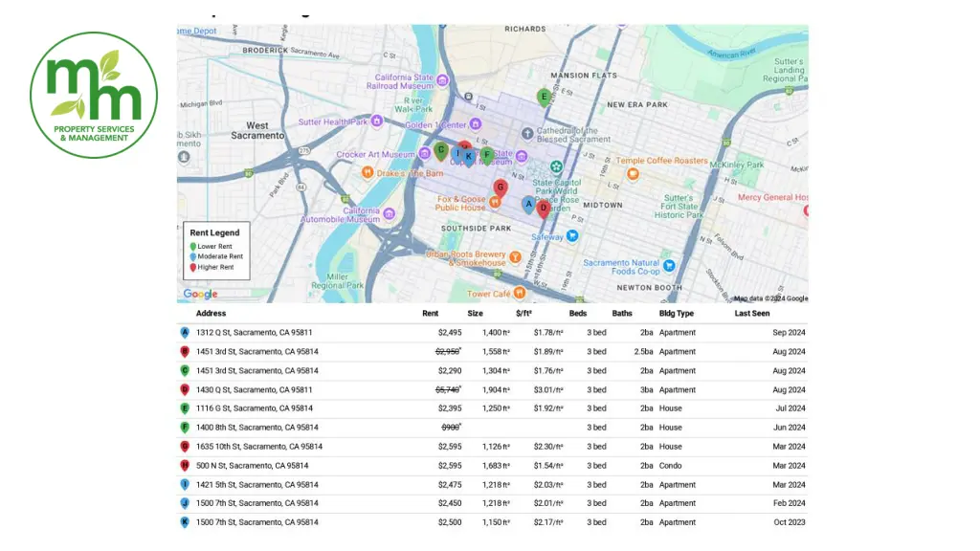This screenshot has width=980, height=551.
Task: Open Drake's The Barn restaurant icon
Action: [x=367, y=172]
